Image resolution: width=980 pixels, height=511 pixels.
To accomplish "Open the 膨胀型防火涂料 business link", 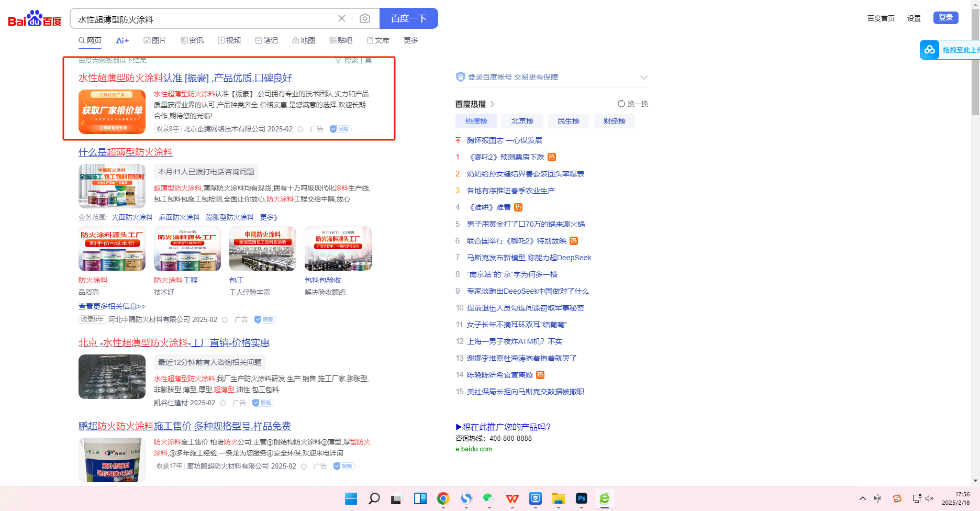I will (x=230, y=217).
